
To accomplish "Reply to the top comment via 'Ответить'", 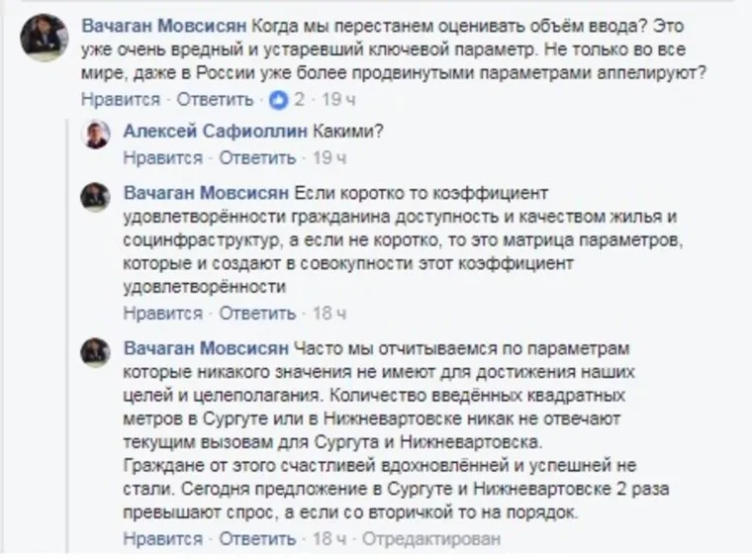I will (x=217, y=99).
